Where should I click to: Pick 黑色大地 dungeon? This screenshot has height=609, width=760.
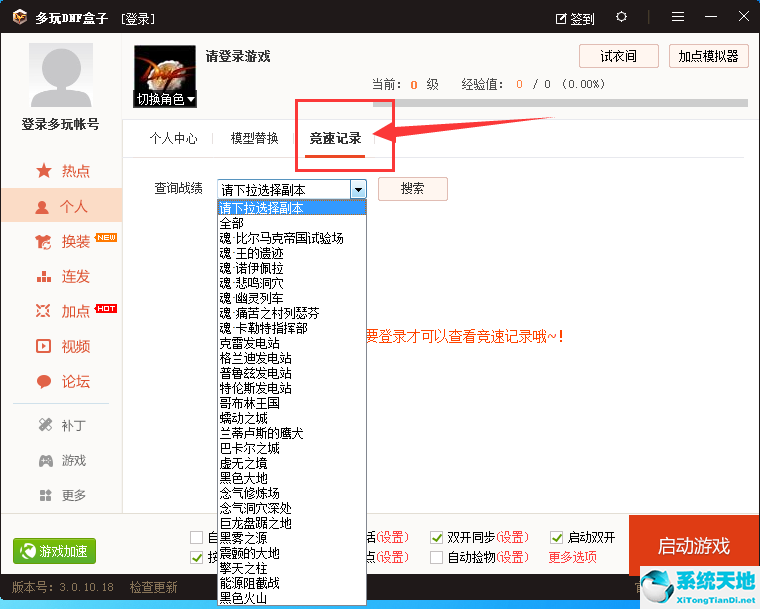coord(292,479)
